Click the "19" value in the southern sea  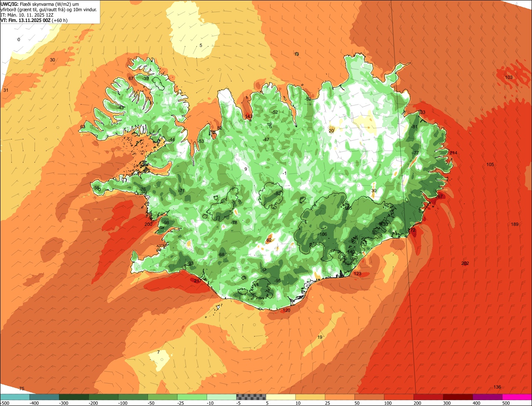(320, 337)
